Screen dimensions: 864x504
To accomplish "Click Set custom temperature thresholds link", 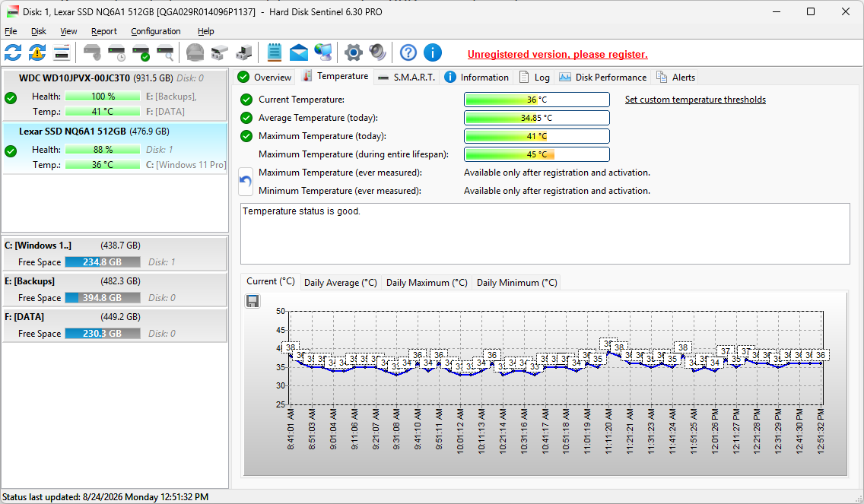I will [x=695, y=100].
